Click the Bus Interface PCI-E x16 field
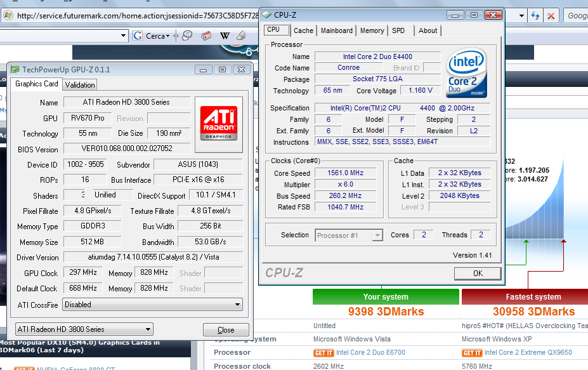 [198, 180]
